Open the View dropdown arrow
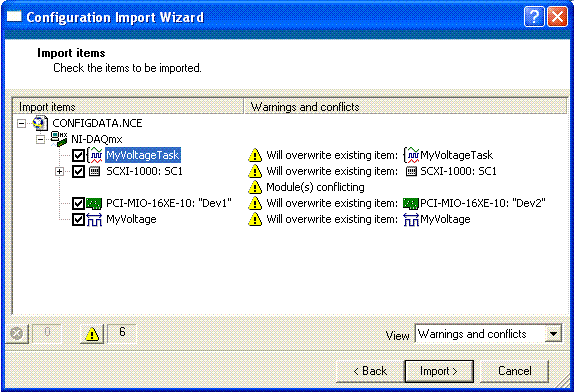Viewport: 575px width, 392px height. point(553,334)
